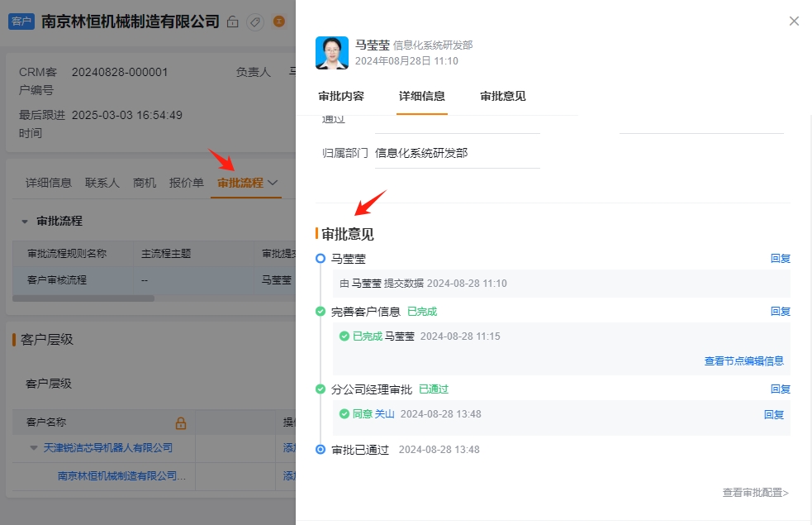
Task: Open 报价单 tab
Action: pos(187,183)
